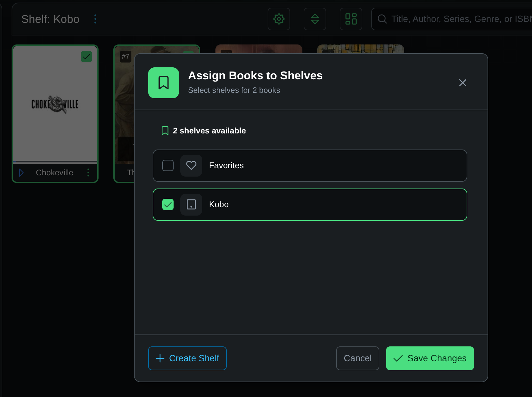
Task: Click the heart icon beside Favorites
Action: (x=191, y=166)
